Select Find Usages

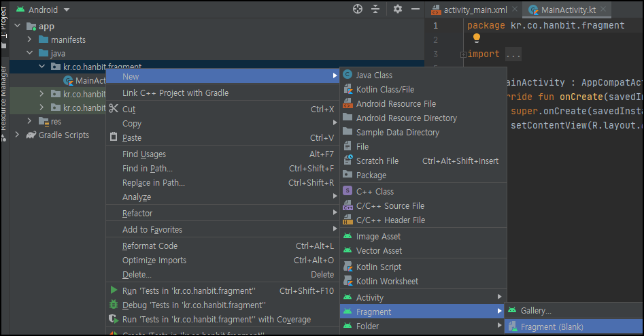[222, 154]
